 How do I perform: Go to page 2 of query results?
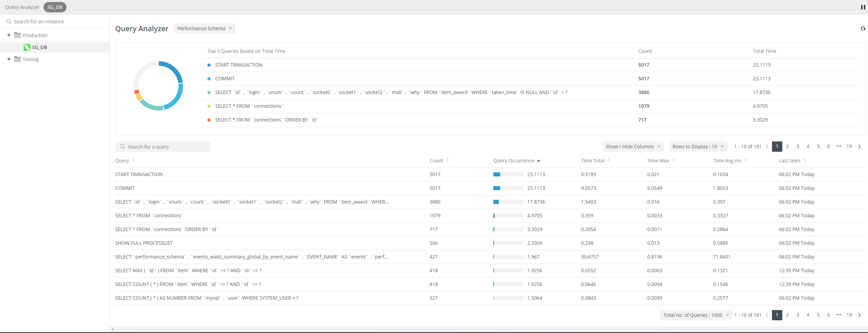787,147
